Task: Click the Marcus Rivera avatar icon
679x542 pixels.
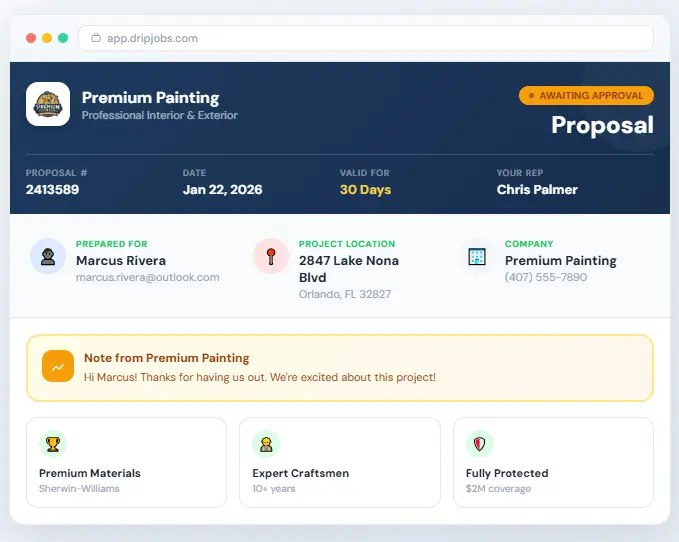Action: (48, 256)
